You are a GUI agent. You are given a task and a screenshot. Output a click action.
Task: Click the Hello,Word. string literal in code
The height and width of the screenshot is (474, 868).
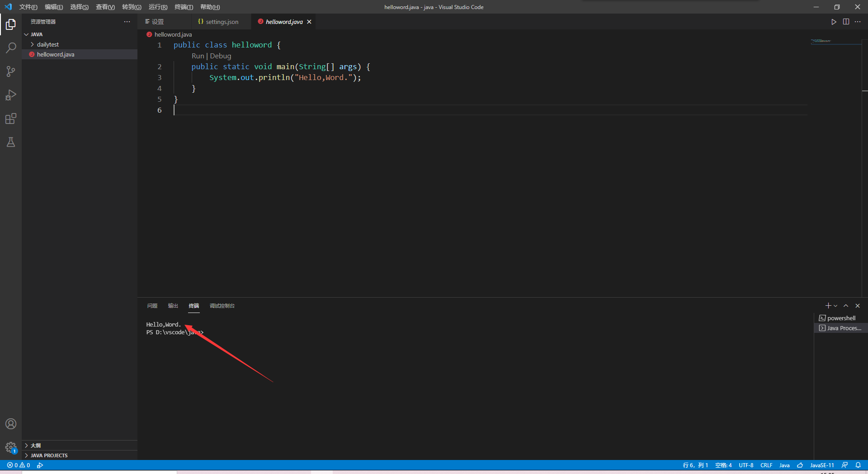(324, 77)
